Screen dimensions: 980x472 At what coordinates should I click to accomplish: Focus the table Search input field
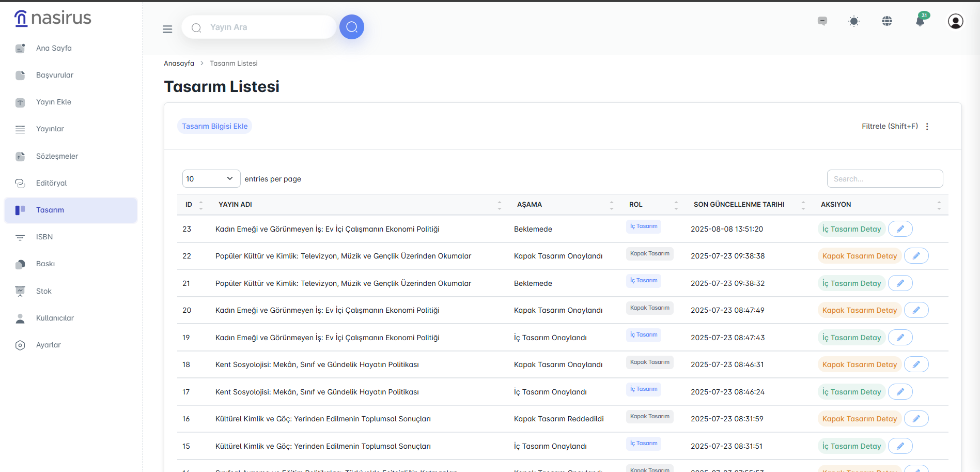[x=884, y=179]
